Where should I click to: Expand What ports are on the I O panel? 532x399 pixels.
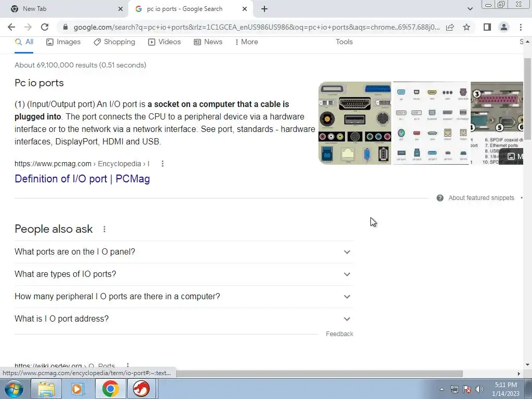[x=184, y=252]
